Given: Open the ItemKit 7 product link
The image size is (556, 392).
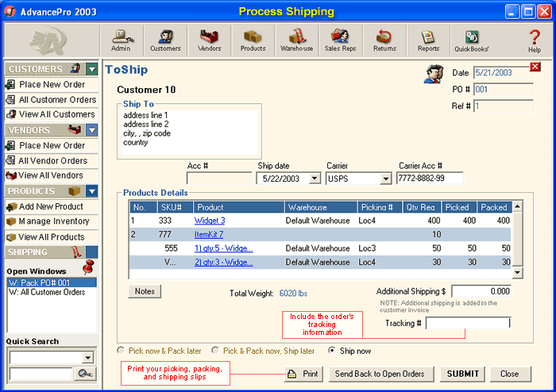Looking at the screenshot, I should [x=209, y=234].
